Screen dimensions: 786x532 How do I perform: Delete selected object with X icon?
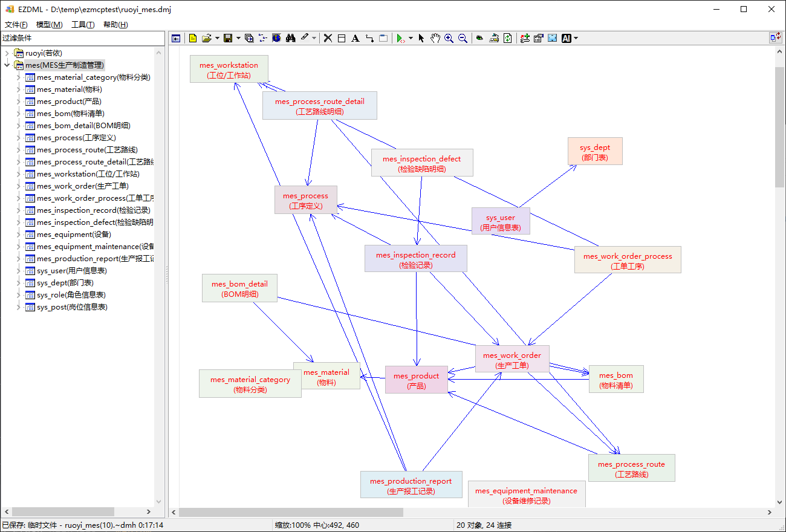[x=328, y=38]
